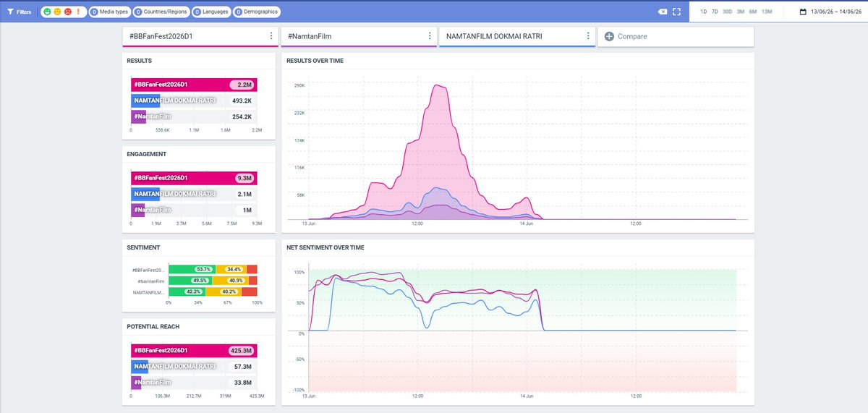The image size is (868, 413).
Task: Click the 42.2% positive sentiment segment
Action: point(187,292)
